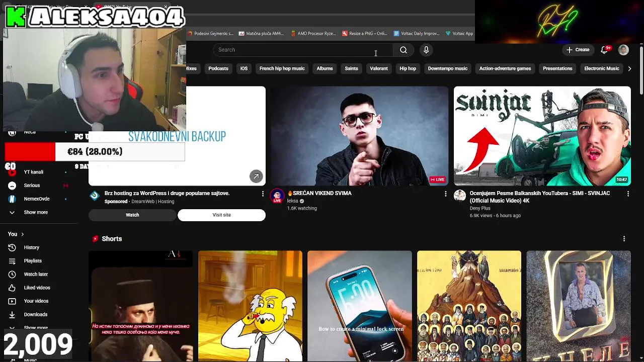Select Downtempo music chip
Screen dimensions: 644x362
448,68
